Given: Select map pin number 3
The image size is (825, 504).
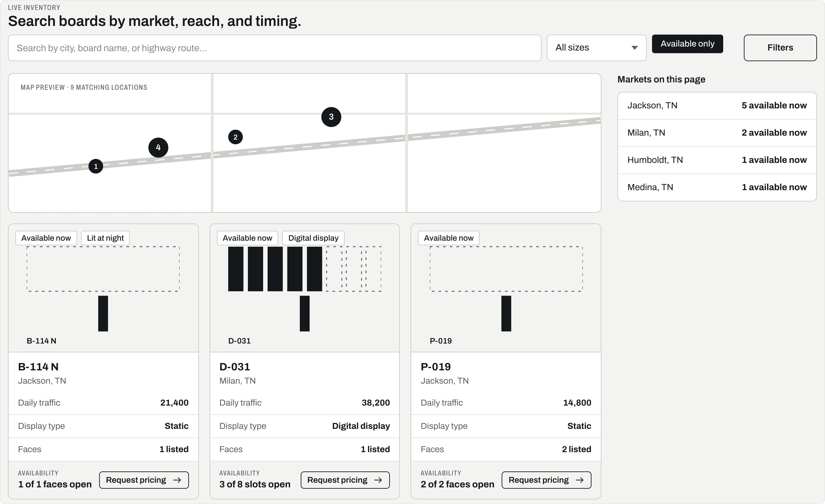Looking at the screenshot, I should (x=331, y=117).
